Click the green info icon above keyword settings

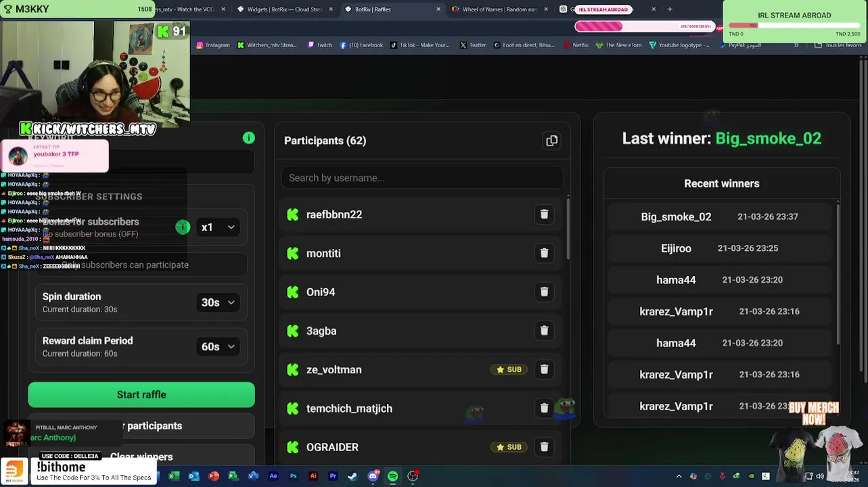coord(249,138)
